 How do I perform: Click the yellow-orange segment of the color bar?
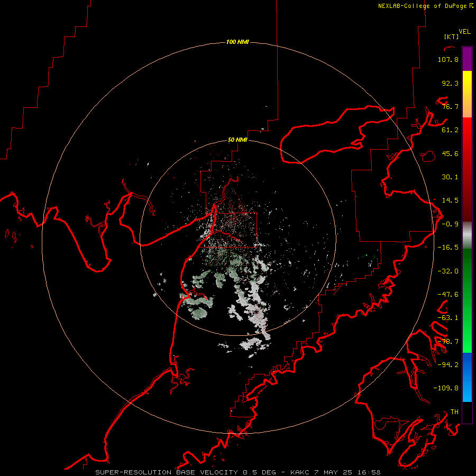point(467,94)
